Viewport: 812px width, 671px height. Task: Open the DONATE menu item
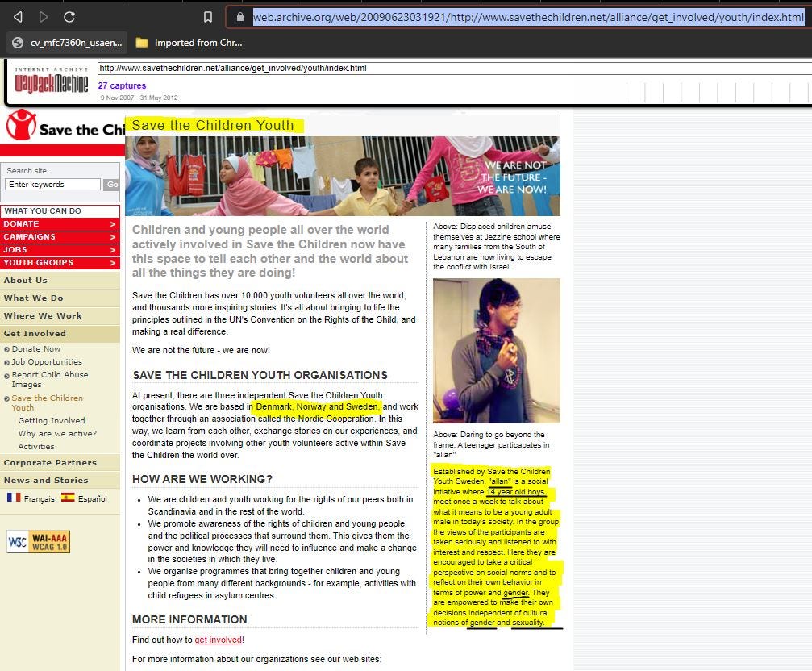coord(60,224)
